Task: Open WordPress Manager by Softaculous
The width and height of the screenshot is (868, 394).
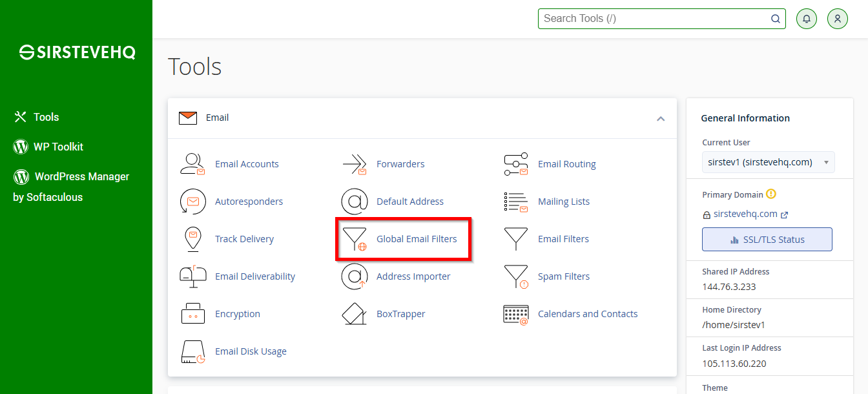Action: pyautogui.click(x=71, y=187)
